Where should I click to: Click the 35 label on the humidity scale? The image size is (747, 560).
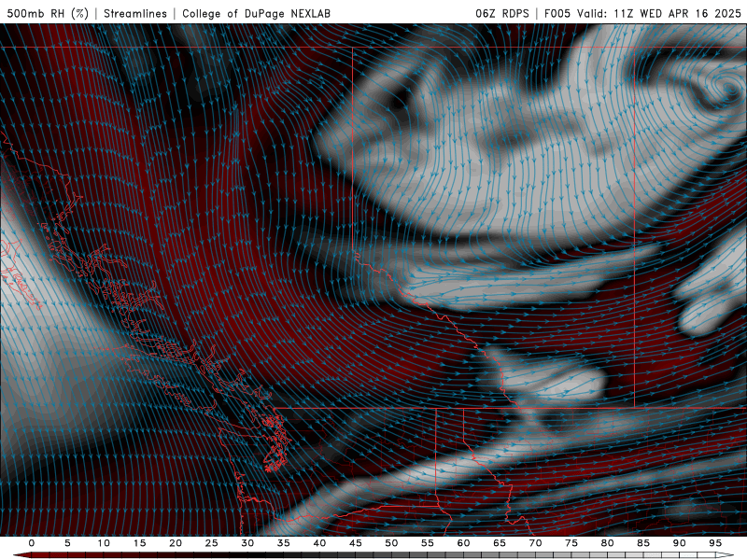[x=284, y=543]
